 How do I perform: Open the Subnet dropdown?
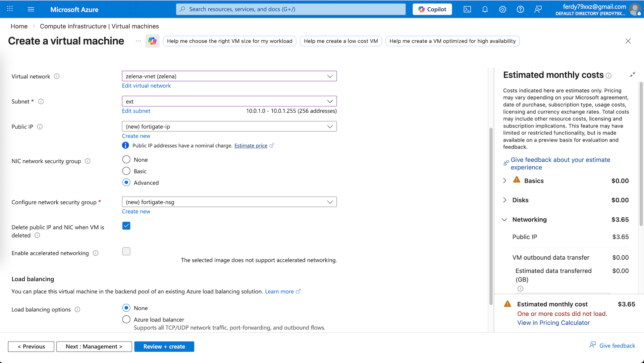(229, 101)
